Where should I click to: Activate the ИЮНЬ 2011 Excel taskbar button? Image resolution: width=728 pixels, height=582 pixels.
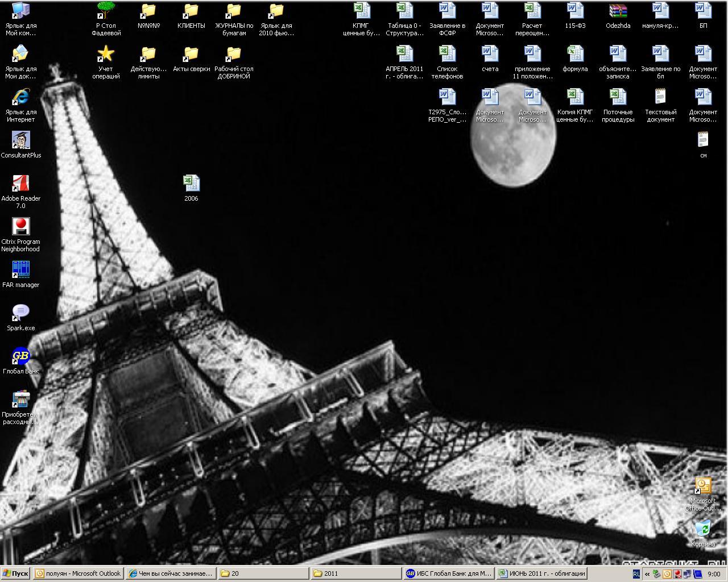[x=541, y=573]
